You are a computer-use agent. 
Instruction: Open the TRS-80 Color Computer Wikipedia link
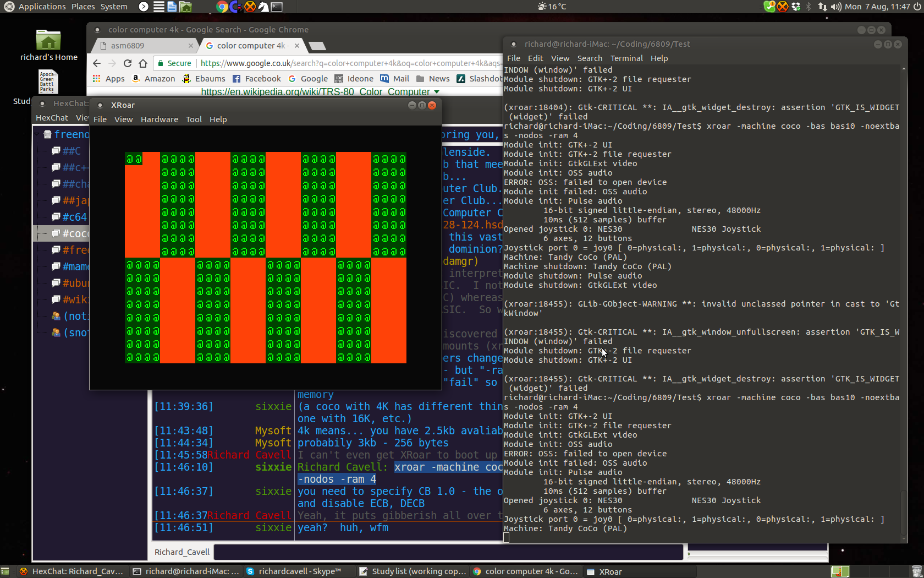[x=316, y=92]
